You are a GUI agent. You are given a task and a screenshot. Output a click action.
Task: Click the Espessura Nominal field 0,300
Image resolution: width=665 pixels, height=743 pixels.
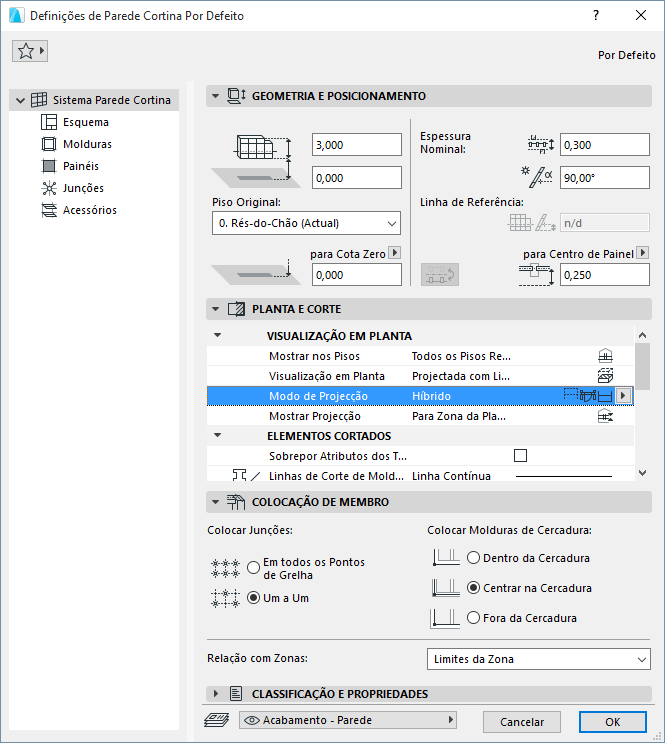tap(604, 145)
